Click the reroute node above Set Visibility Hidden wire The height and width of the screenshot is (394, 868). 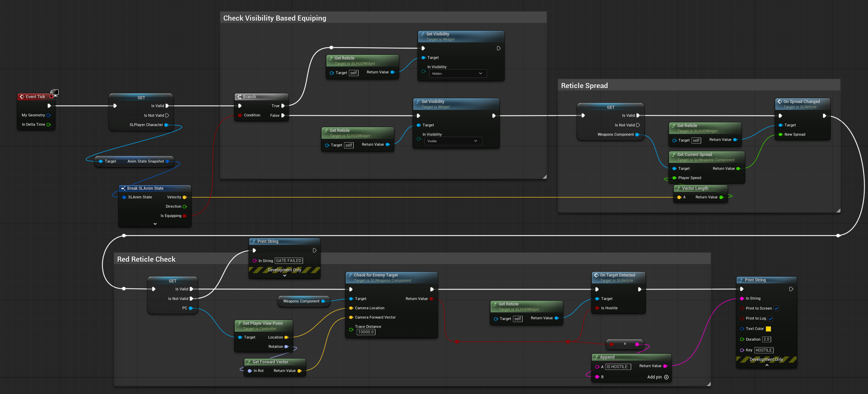point(331,48)
